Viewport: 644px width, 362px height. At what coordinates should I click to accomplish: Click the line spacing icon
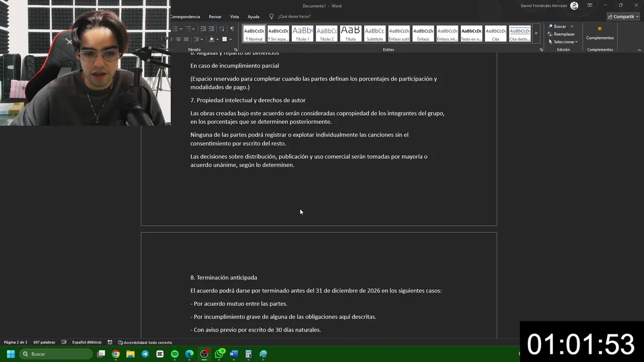(x=196, y=39)
